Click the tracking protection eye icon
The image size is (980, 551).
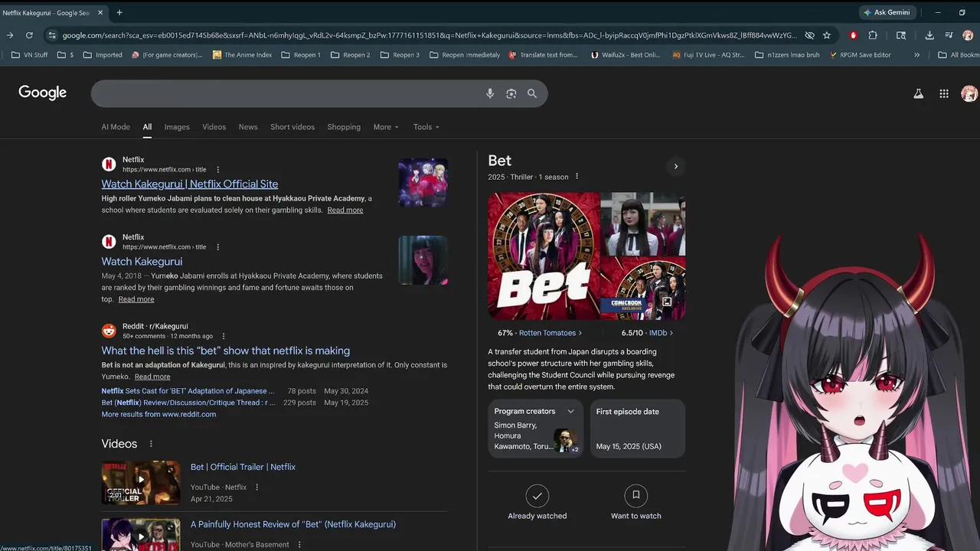point(809,35)
